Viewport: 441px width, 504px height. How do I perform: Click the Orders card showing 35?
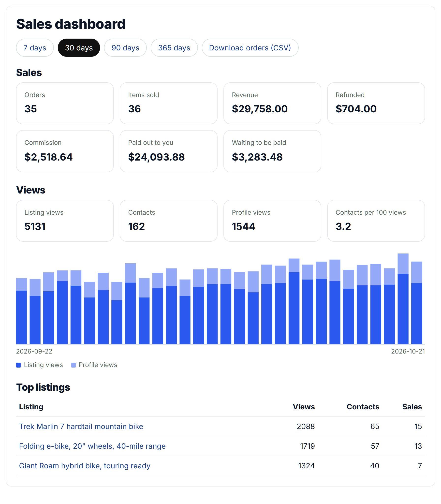65,103
